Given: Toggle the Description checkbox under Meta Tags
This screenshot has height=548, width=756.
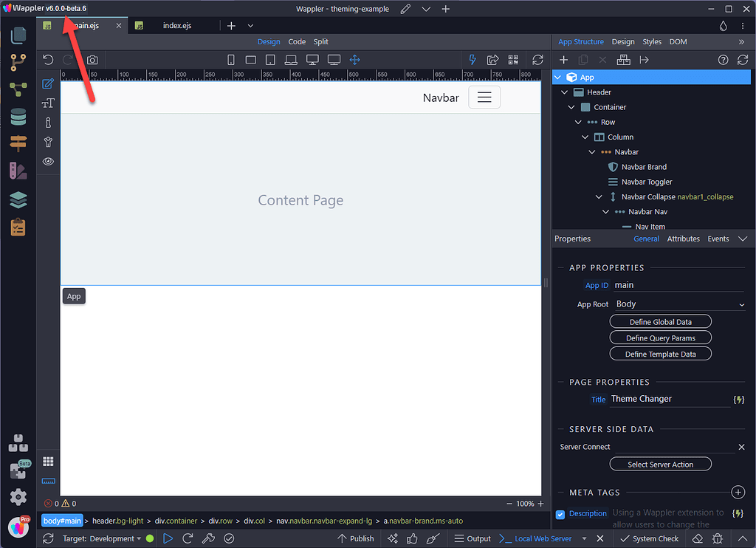Looking at the screenshot, I should (559, 513).
